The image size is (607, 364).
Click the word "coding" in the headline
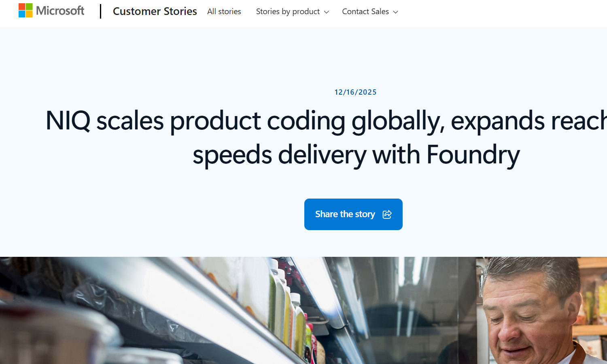(306, 121)
